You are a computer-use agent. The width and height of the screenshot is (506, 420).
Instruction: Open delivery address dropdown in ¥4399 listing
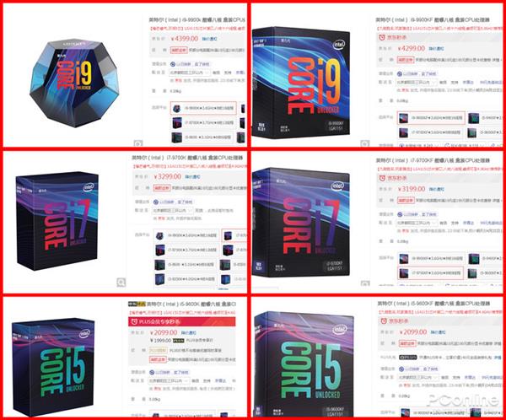coord(190,73)
